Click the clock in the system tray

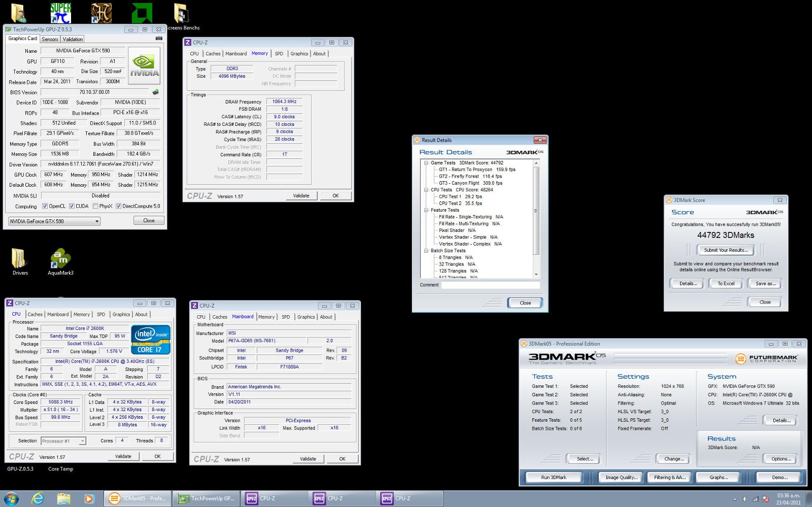788,499
